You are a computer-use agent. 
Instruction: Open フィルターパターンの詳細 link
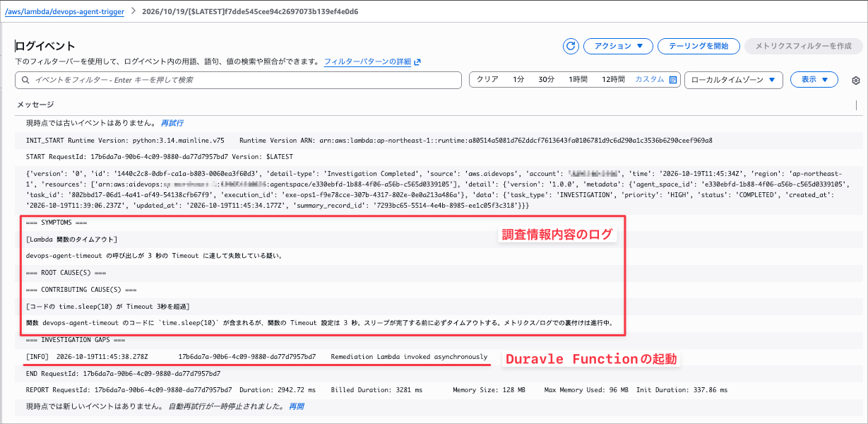367,62
